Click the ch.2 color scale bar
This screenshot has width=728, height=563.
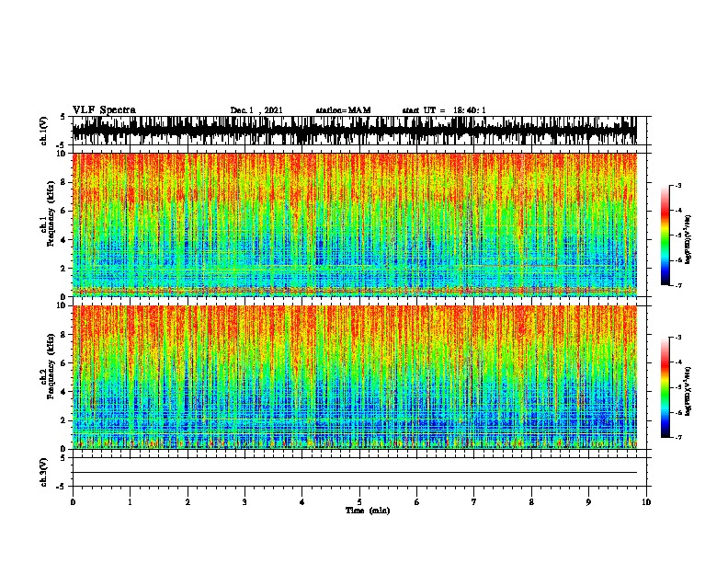coord(665,387)
